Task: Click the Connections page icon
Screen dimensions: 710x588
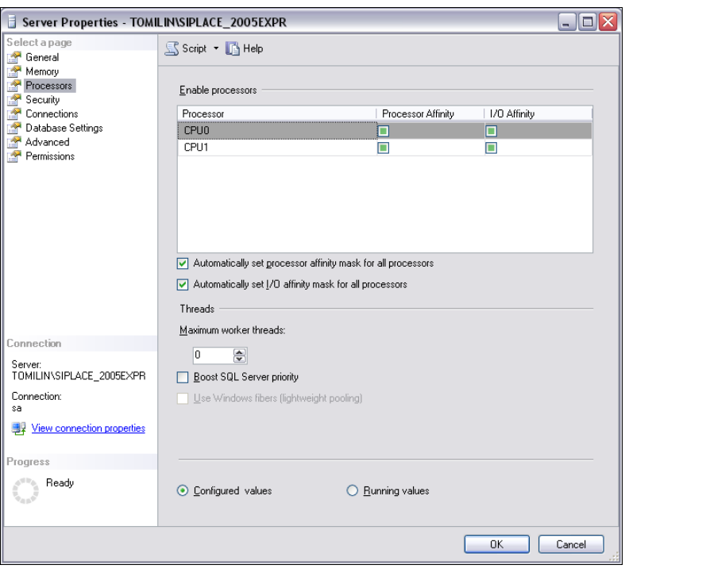Action: [x=14, y=113]
